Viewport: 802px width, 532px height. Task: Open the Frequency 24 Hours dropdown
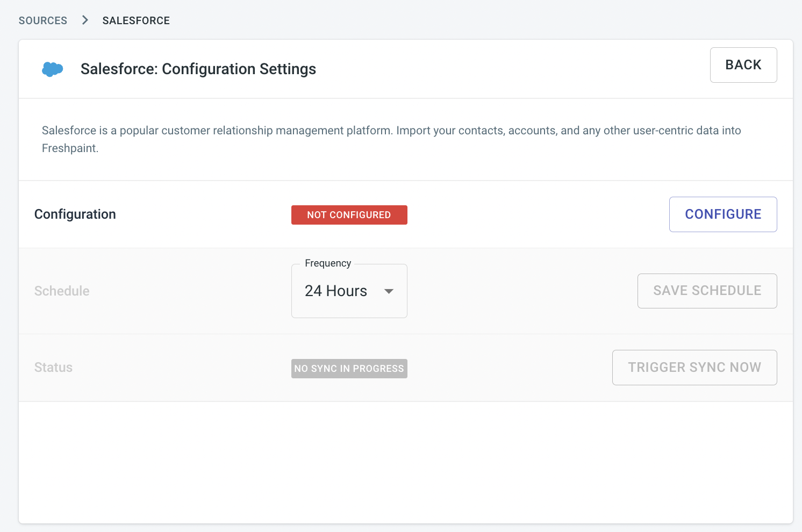click(x=349, y=291)
